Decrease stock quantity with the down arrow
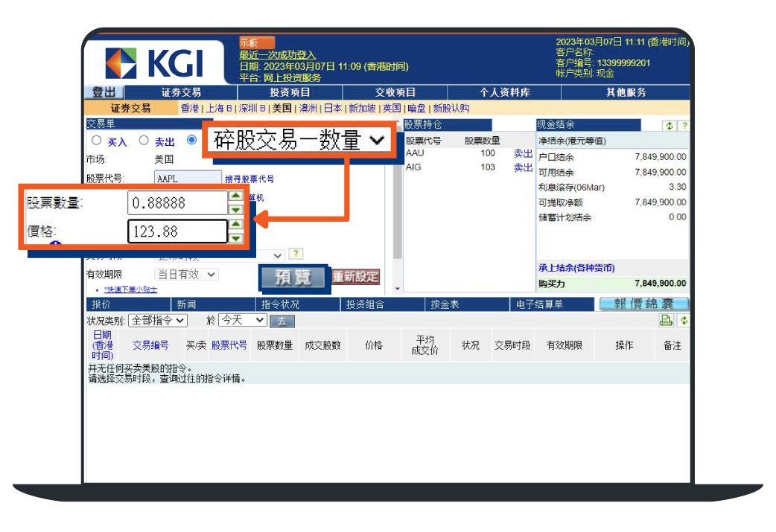The height and width of the screenshot is (532, 776). click(236, 209)
